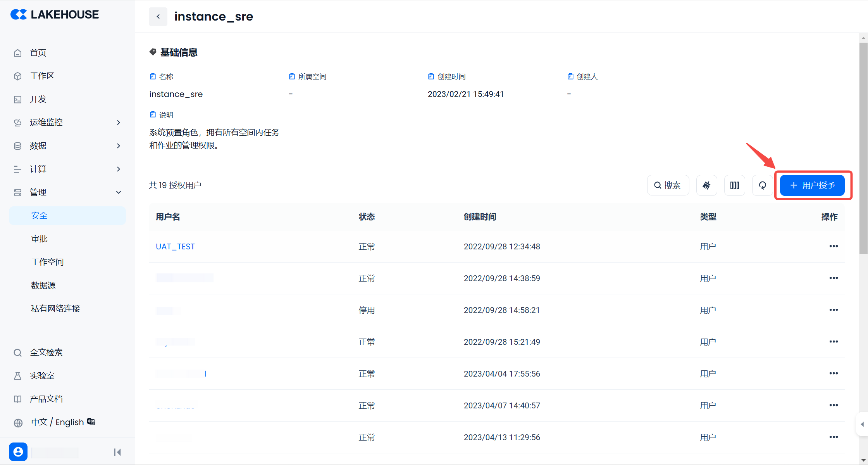Collapse sidebar with the bottom collapse icon
This screenshot has height=465, width=868.
117,452
